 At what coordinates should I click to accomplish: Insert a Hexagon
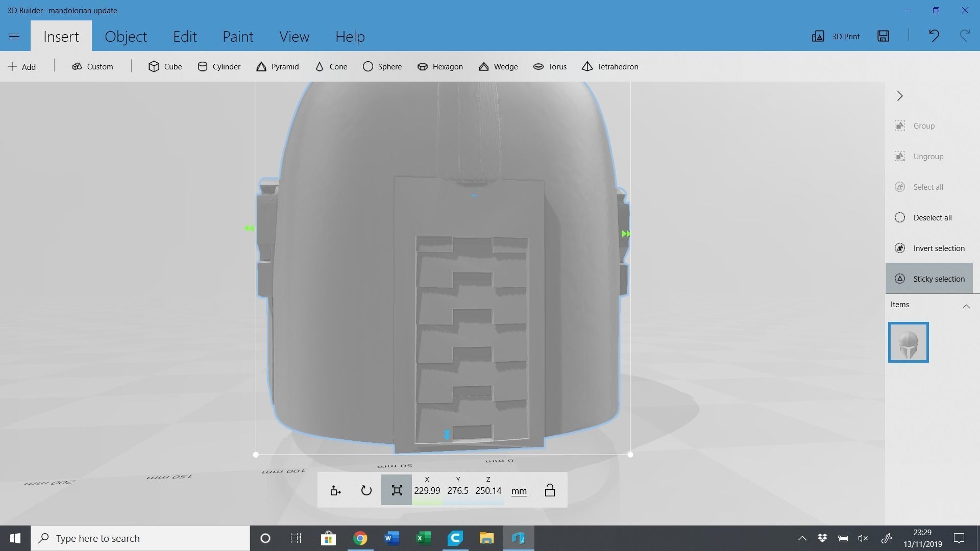point(440,66)
